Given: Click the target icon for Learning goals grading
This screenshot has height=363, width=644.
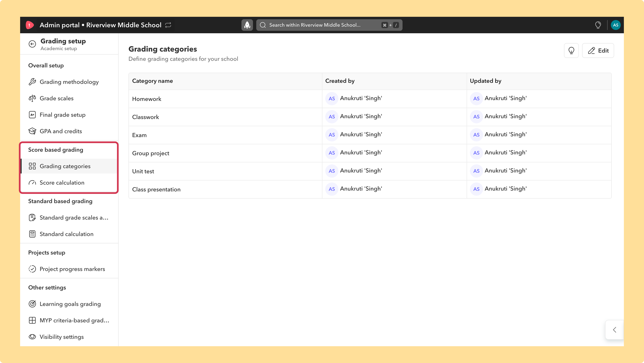Looking at the screenshot, I should click(x=32, y=304).
